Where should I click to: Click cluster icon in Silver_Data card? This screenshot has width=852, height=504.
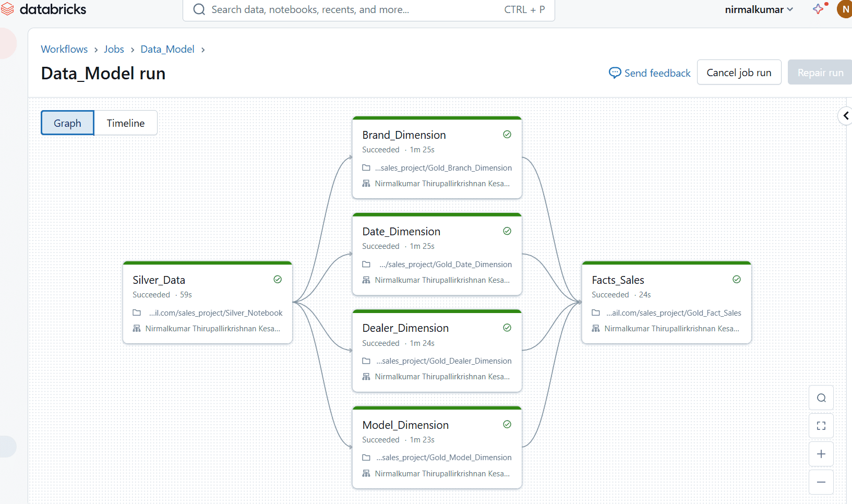coord(137,329)
